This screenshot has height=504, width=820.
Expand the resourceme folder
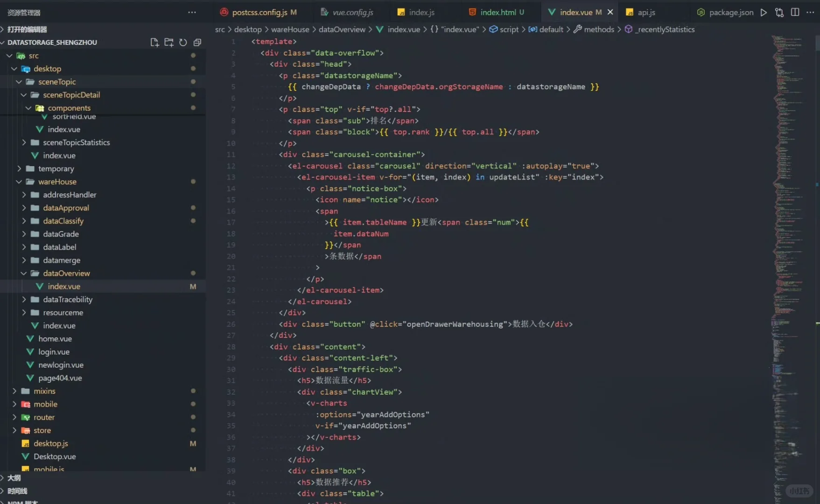24,313
